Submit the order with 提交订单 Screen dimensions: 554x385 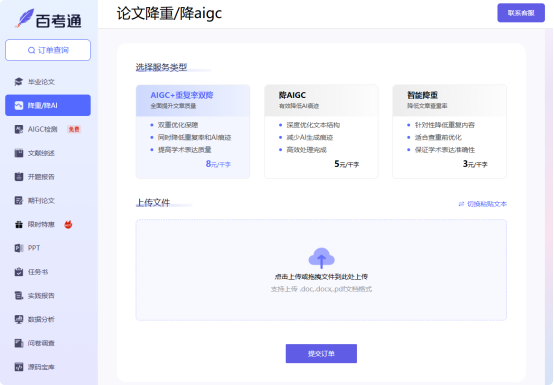click(x=321, y=354)
